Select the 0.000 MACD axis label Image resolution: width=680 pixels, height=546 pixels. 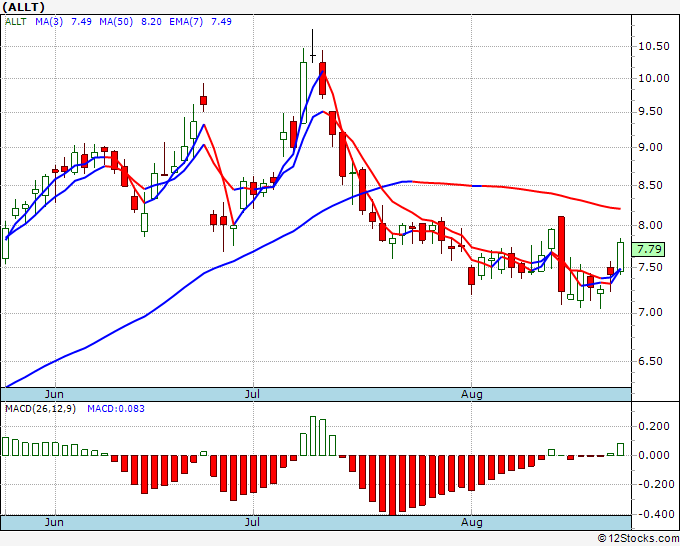point(654,455)
